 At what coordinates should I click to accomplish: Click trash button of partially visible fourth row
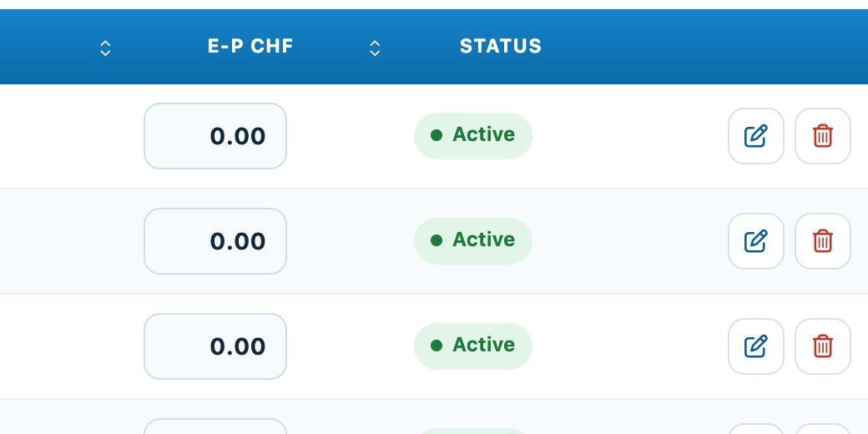(823, 429)
